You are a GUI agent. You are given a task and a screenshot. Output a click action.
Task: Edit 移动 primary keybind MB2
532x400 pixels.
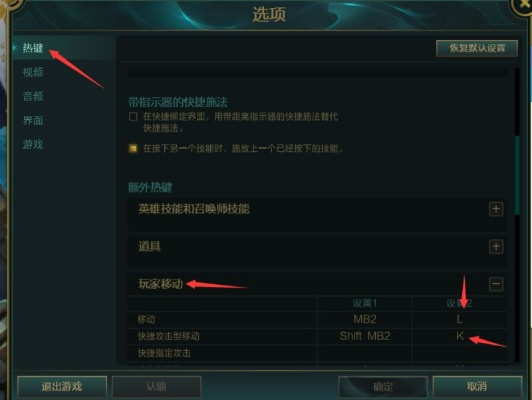click(365, 319)
